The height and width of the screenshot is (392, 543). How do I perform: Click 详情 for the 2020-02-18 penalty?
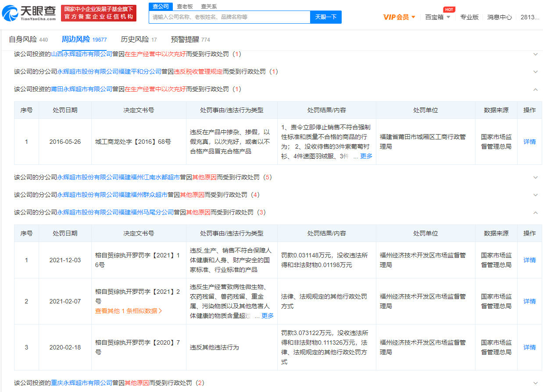(x=529, y=347)
